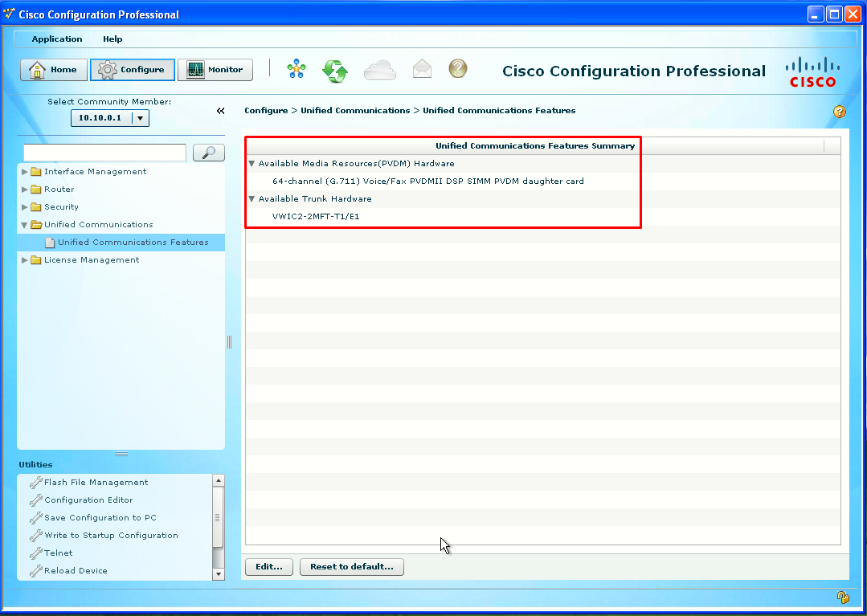Click the Cisco logo

coord(812,72)
